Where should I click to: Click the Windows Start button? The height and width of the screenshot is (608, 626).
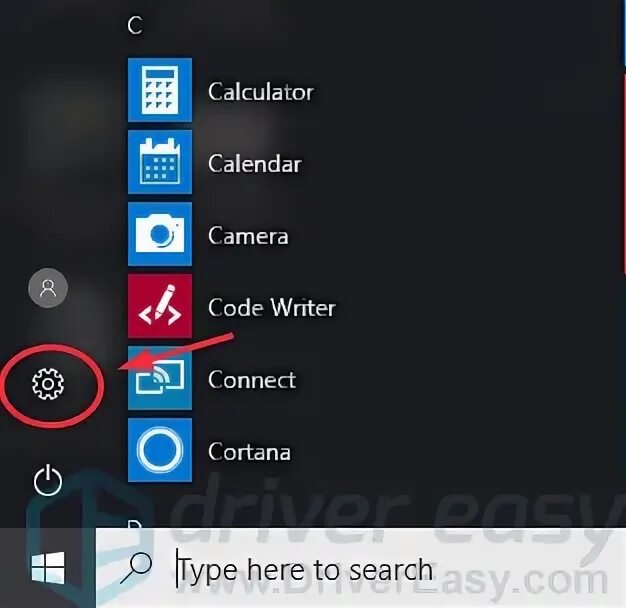48,568
